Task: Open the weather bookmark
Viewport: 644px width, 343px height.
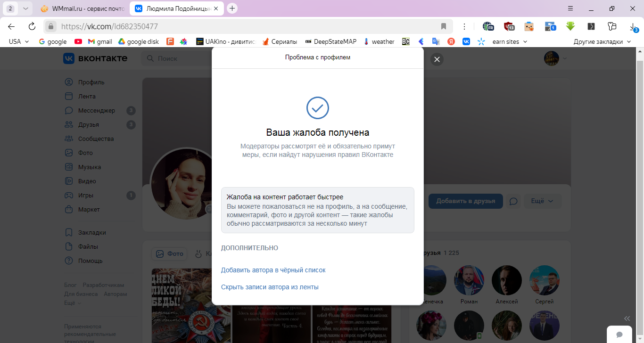Action: pos(379,41)
